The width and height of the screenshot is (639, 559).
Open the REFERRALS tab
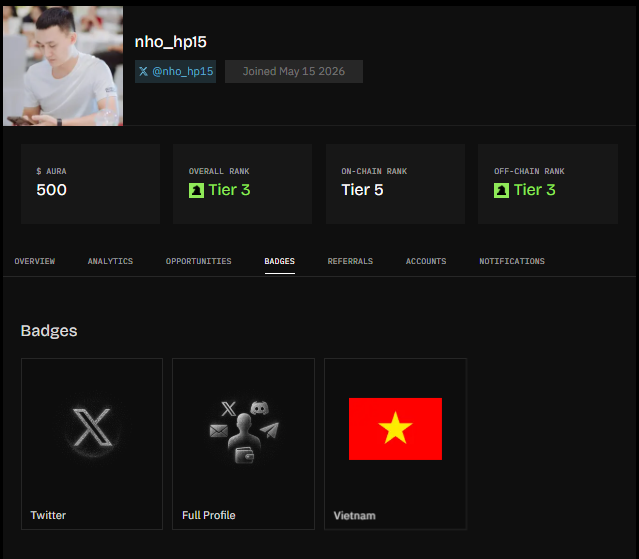click(350, 261)
